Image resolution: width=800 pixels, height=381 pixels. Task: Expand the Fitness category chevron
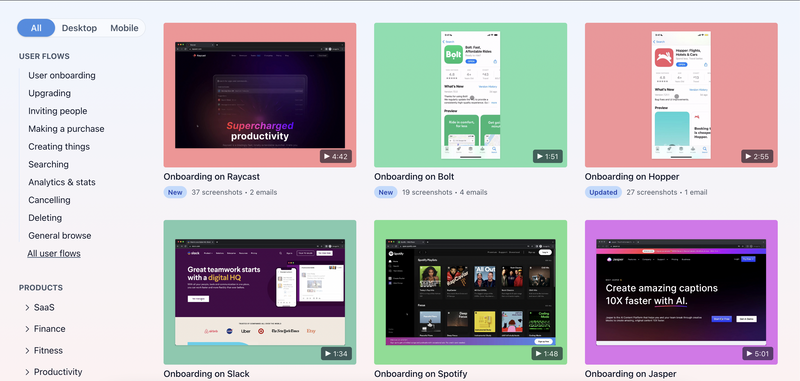click(27, 350)
